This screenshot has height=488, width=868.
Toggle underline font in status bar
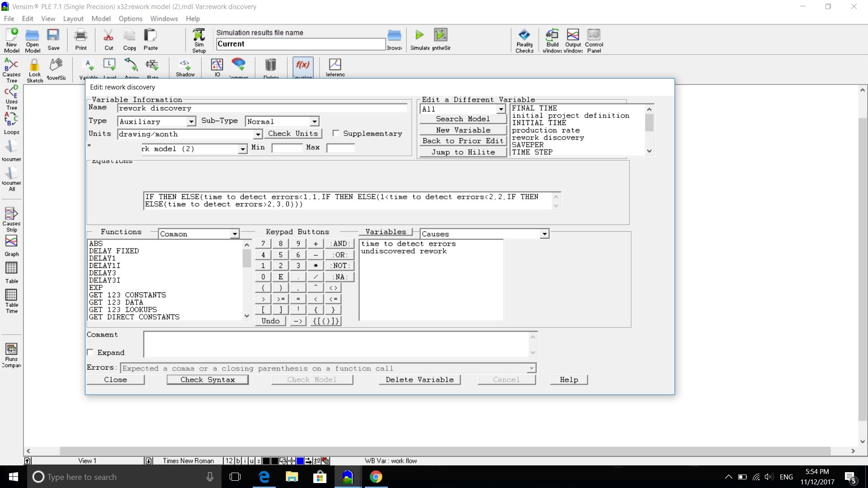pos(252,461)
